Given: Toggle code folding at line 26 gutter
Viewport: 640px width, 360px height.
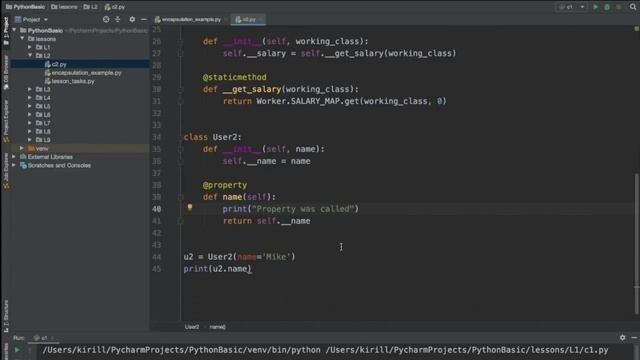Looking at the screenshot, I should click(x=180, y=41).
